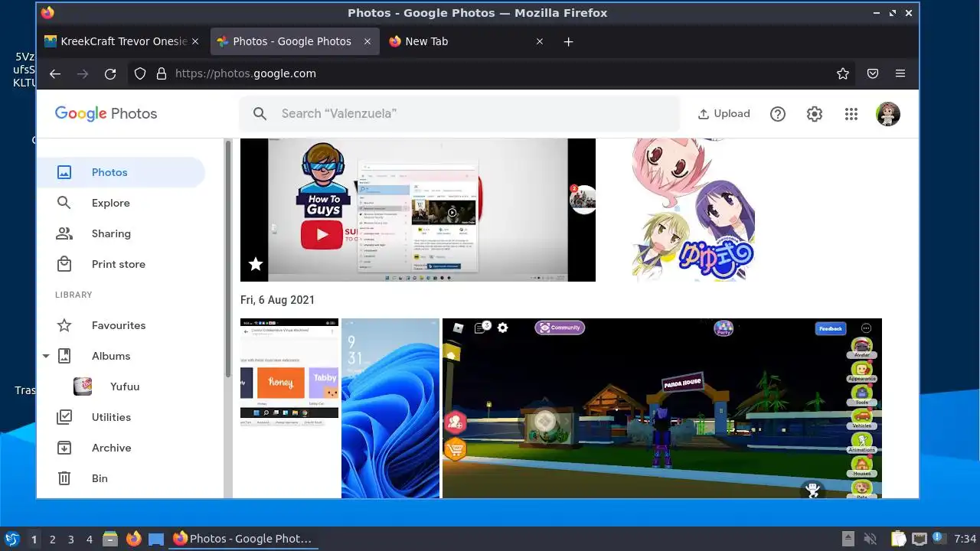Click the photos.google.com address bar
The width and height of the screenshot is (980, 551).
tap(490, 73)
